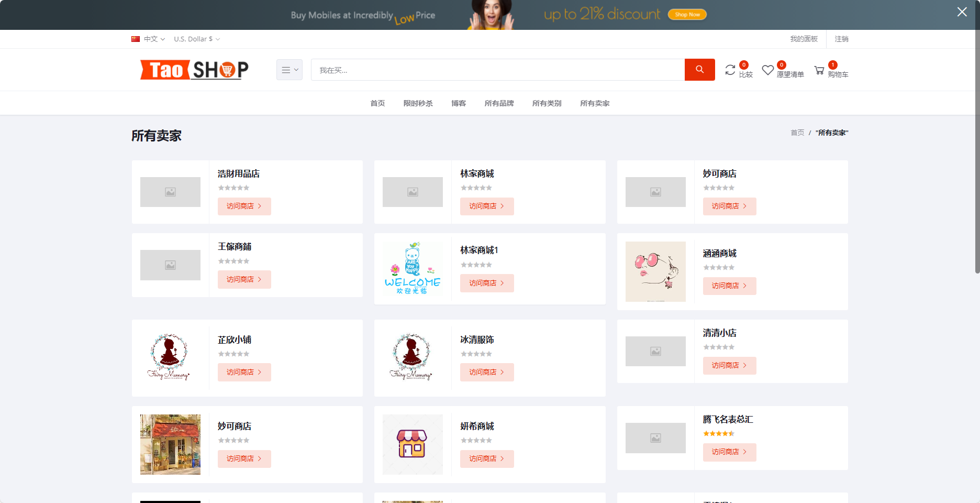Image resolution: width=980 pixels, height=503 pixels.
Task: Click placeholder image of 腾飞名表总汇
Action: [x=655, y=438]
